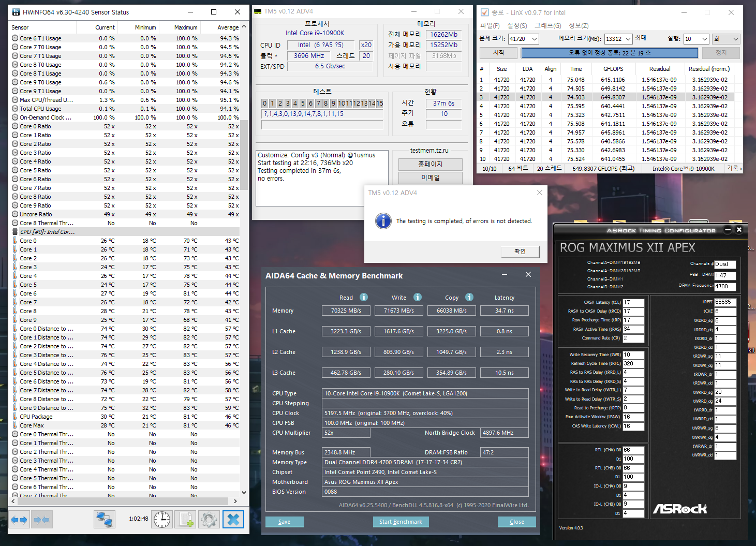Click the collapse-columns inward arrows icon in HWiNFO
This screenshot has height=546, width=756.
pyautogui.click(x=41, y=520)
